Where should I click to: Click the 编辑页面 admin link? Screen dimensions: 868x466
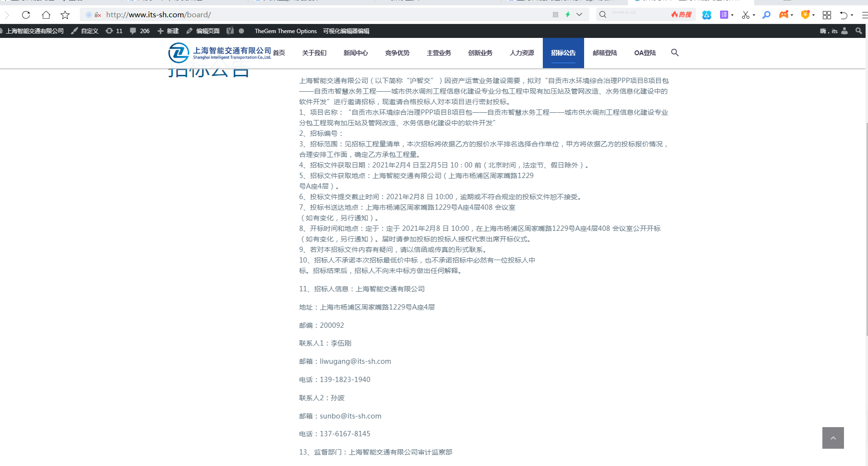(x=203, y=31)
